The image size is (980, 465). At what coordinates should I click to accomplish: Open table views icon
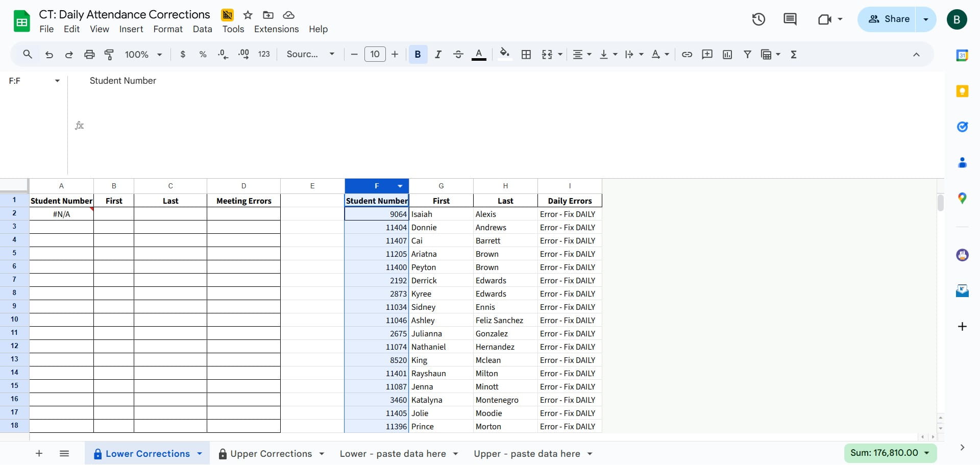766,54
